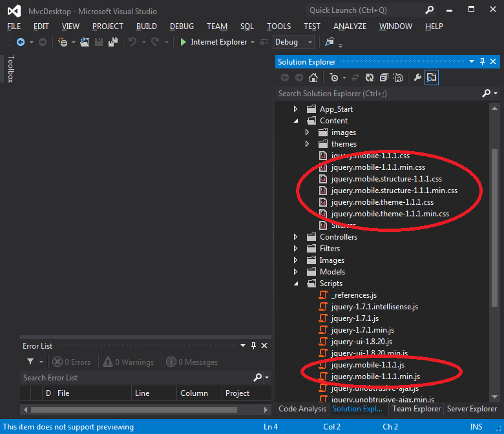Image resolution: width=504 pixels, height=434 pixels.
Task: Click the Find in Files toolbar icon
Action: point(329,42)
